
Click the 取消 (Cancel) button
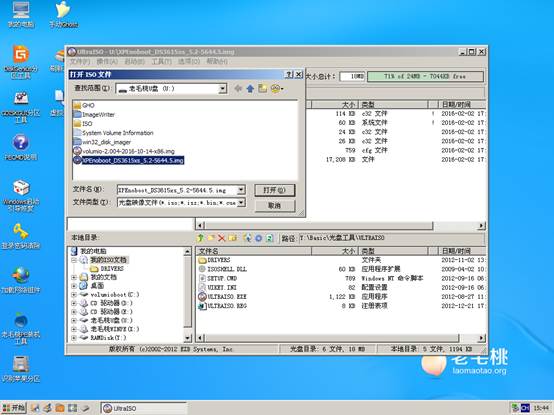275,206
